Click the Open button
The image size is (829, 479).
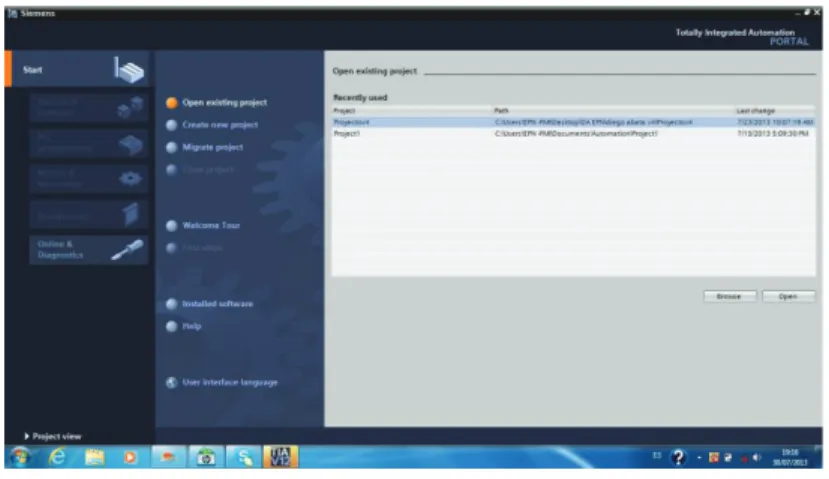(x=788, y=297)
